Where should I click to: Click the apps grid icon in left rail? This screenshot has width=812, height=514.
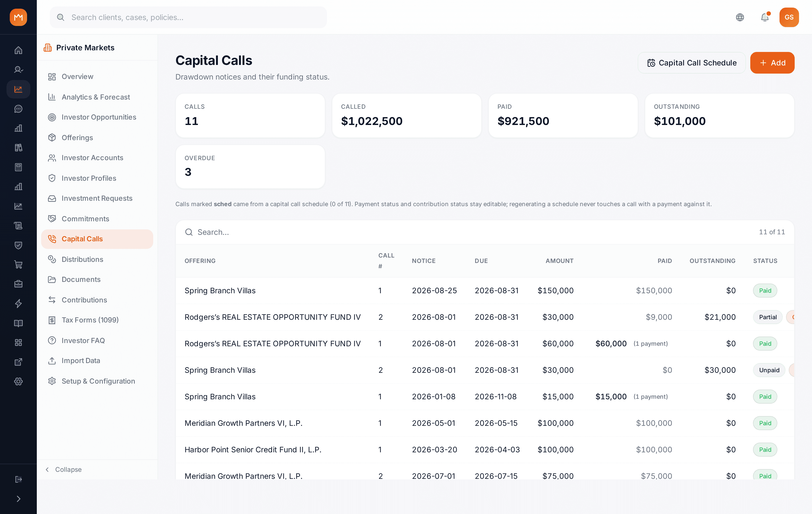pos(18,342)
